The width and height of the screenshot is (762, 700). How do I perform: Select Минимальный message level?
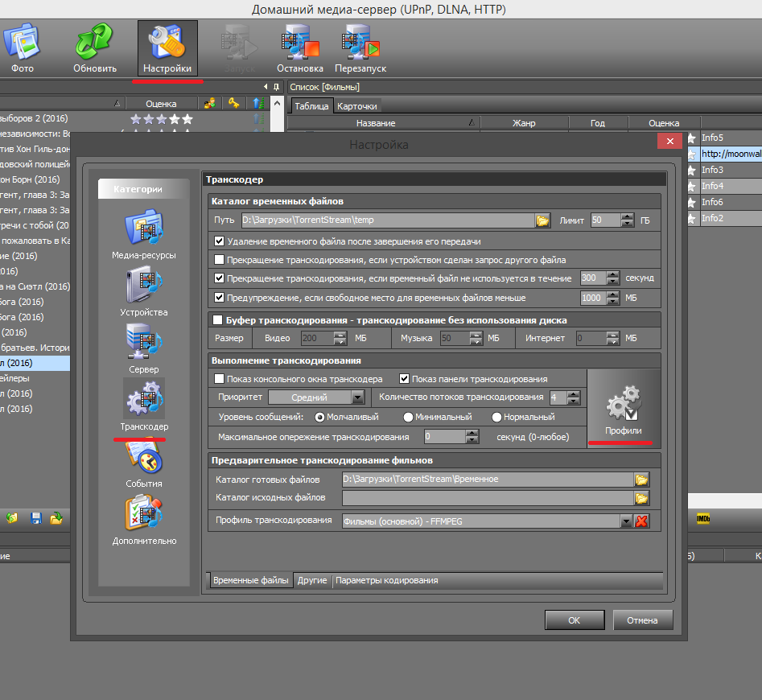click(x=408, y=418)
